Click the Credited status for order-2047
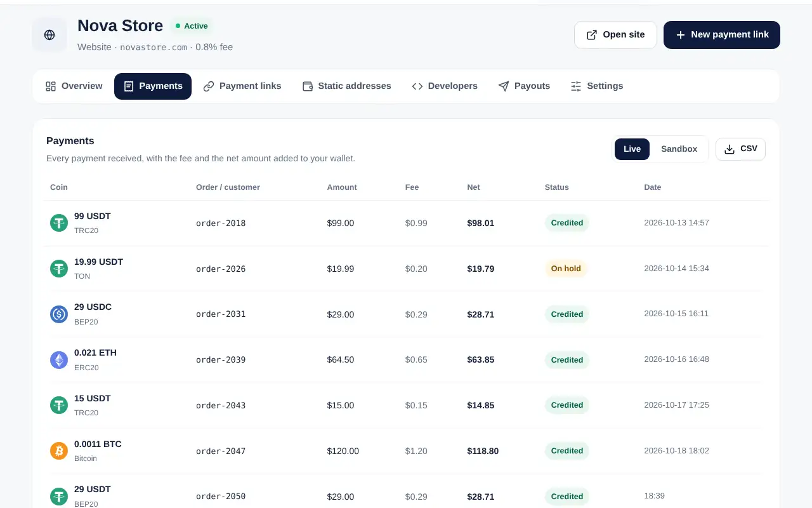The height and width of the screenshot is (508, 812). coord(566,451)
